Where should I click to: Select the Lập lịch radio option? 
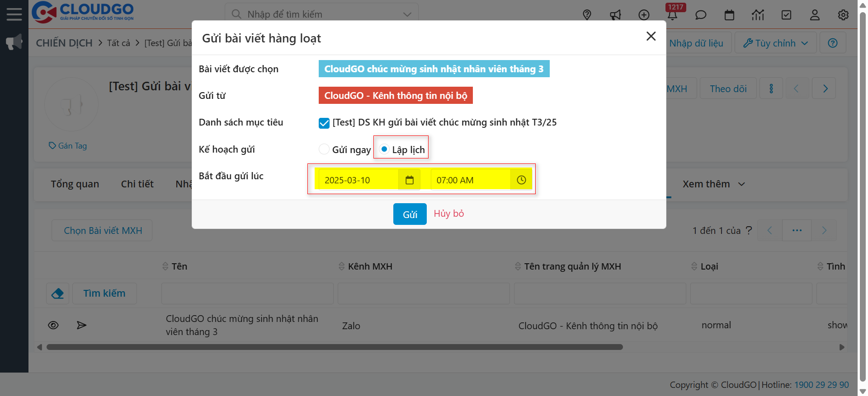tap(384, 149)
